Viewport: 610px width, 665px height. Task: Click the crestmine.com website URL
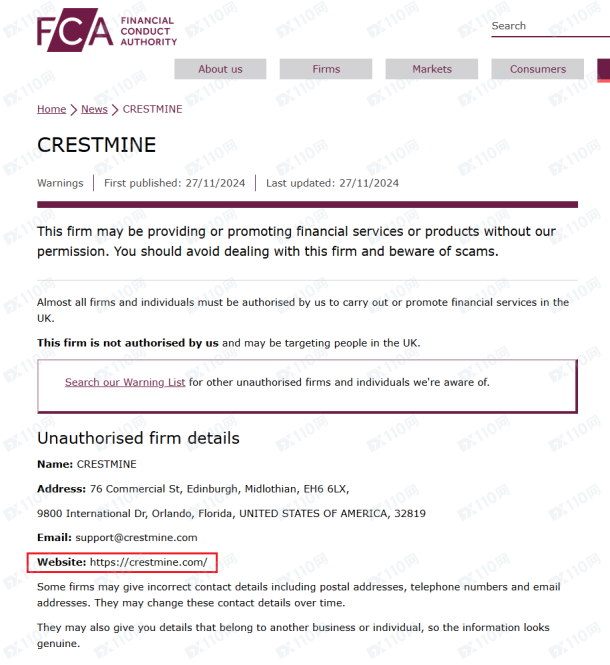(x=148, y=562)
